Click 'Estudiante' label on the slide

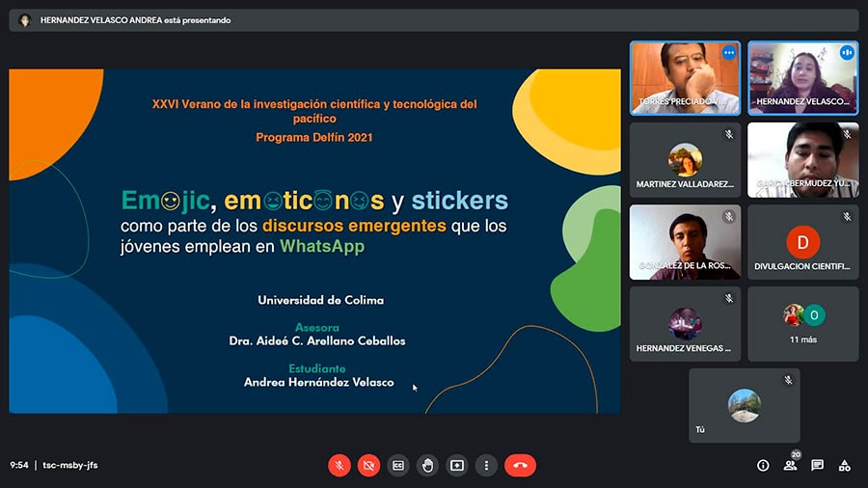pos(317,368)
